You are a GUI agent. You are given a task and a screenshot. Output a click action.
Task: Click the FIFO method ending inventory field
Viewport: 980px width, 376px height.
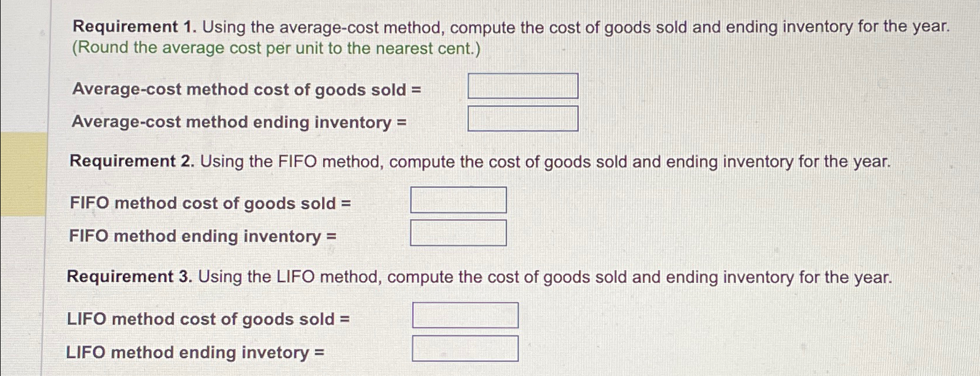(459, 234)
